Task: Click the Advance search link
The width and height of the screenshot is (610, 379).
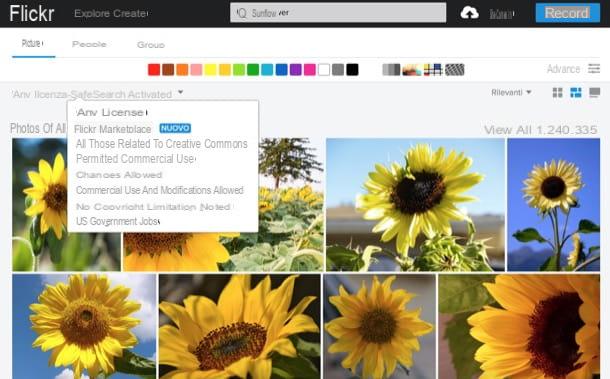Action: click(563, 69)
